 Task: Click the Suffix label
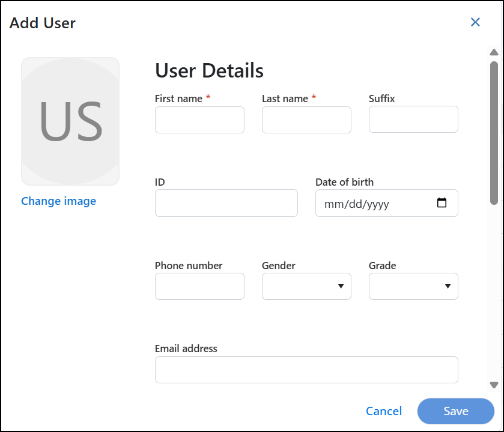tap(382, 99)
